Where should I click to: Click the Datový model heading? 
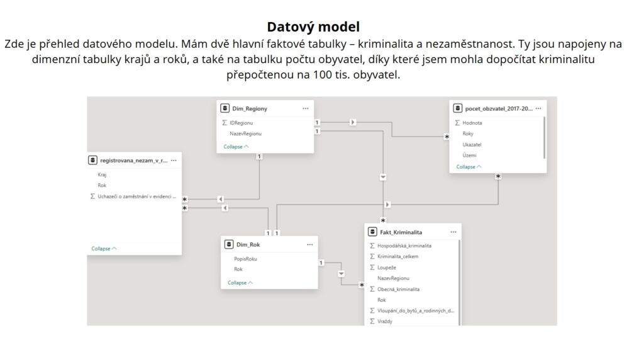[313, 26]
